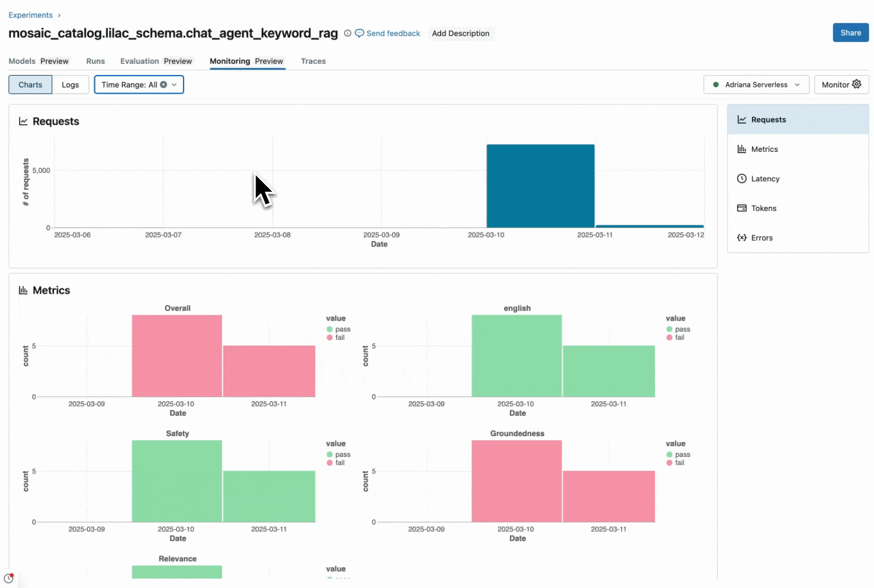Click the experiment name mosaic_catalog.lilac_schema.chat_agent_keyword_rag
Viewport: 874px width, 588px height.
[173, 33]
